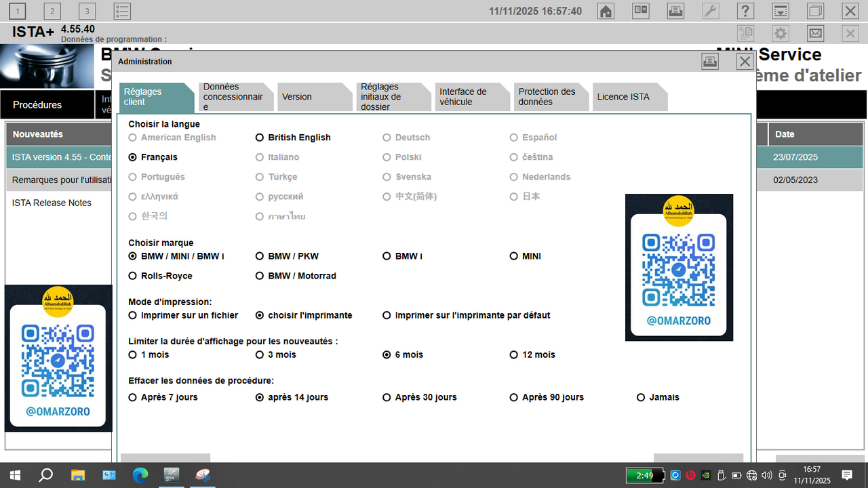Set data deletion Après 7 jours
Screen dimensions: 868x488
(163, 397)
